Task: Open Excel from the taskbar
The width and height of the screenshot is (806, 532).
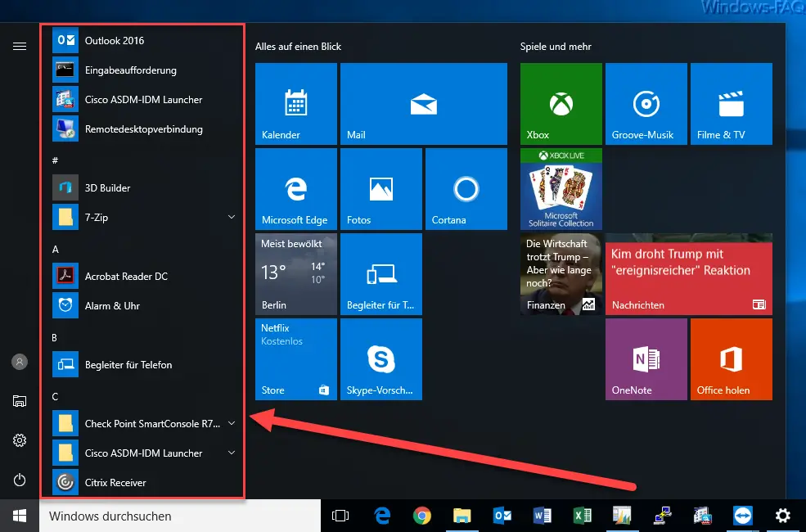Action: (x=582, y=516)
